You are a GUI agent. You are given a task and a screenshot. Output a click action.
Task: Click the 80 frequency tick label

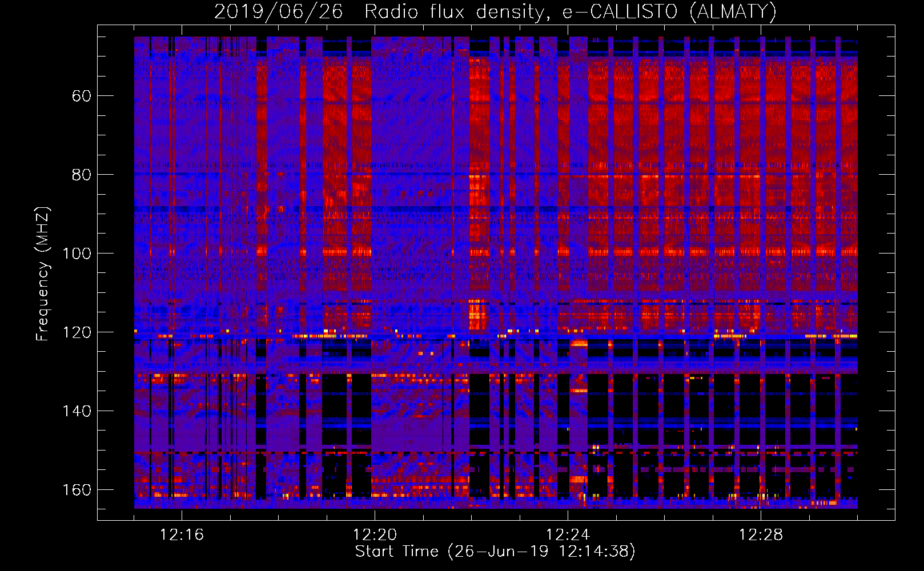pyautogui.click(x=82, y=175)
